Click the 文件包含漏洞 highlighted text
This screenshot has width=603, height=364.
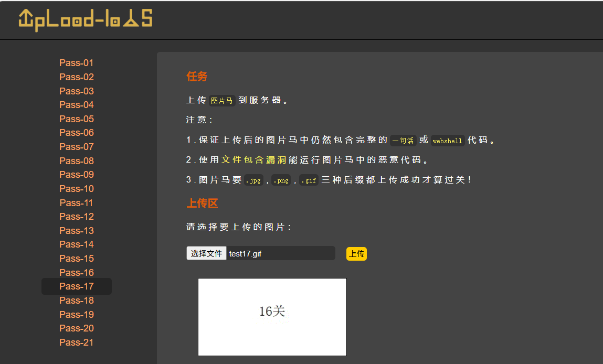[254, 159]
